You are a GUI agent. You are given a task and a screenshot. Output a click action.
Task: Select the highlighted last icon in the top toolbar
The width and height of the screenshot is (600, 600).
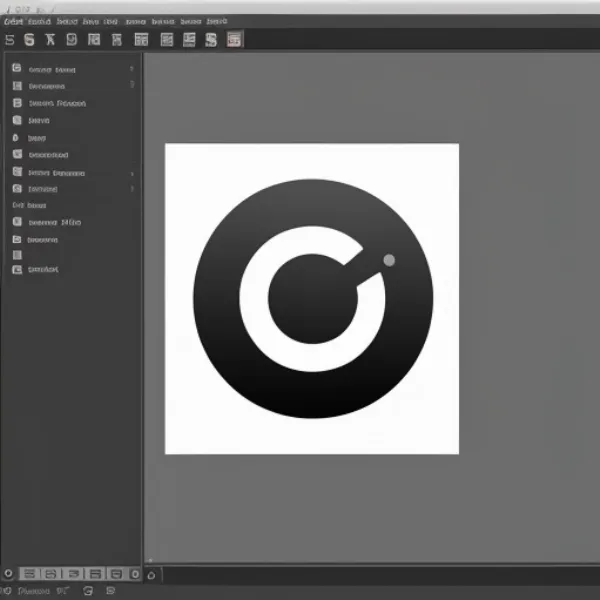pos(234,40)
